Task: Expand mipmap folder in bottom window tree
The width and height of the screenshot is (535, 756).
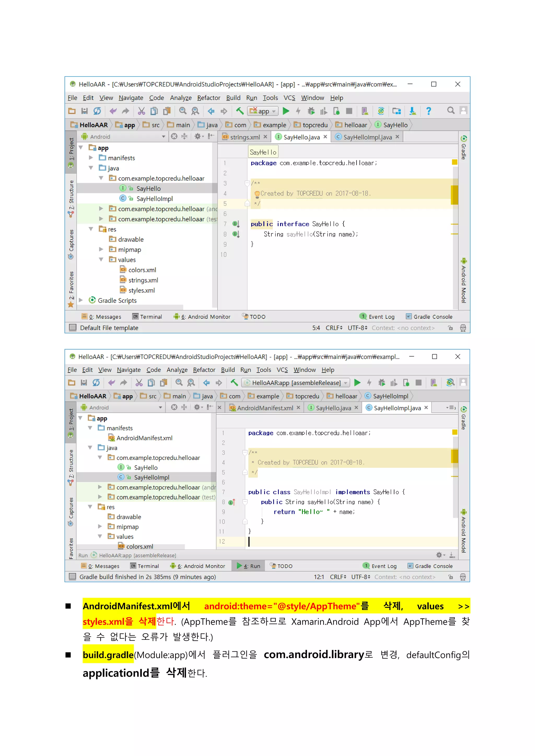Action: [100, 526]
